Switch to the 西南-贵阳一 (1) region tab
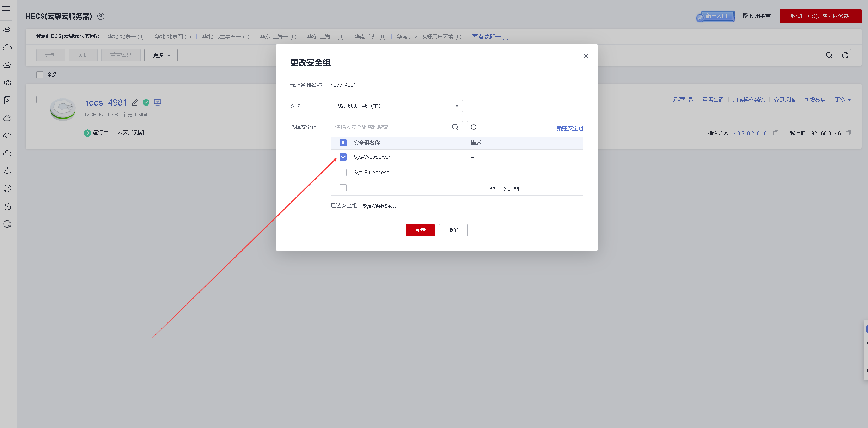 (x=490, y=36)
